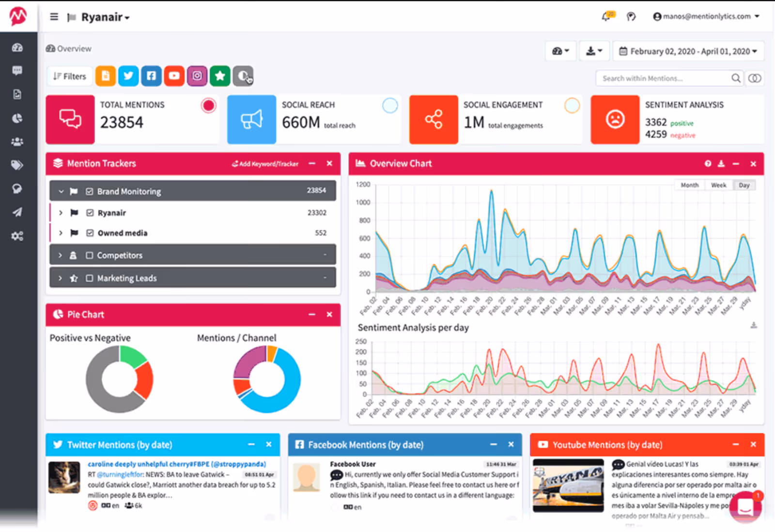Toggle the hamburger menu

[x=54, y=17]
